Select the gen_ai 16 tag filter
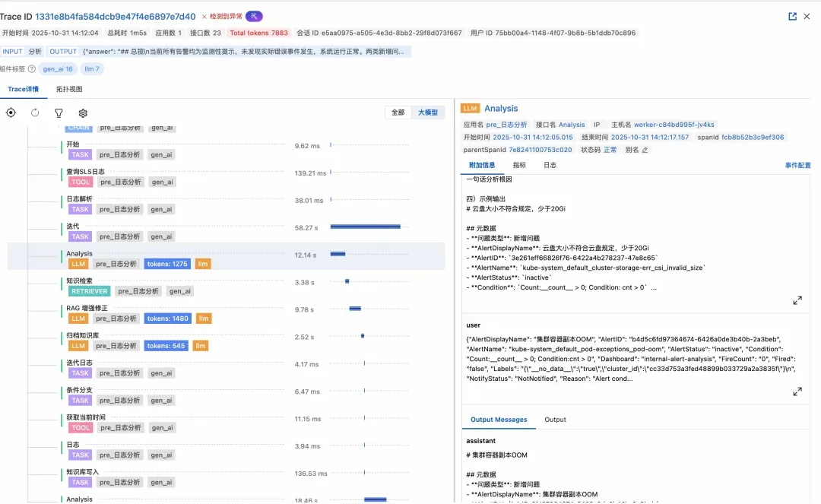The height and width of the screenshot is (504, 821). (58, 68)
